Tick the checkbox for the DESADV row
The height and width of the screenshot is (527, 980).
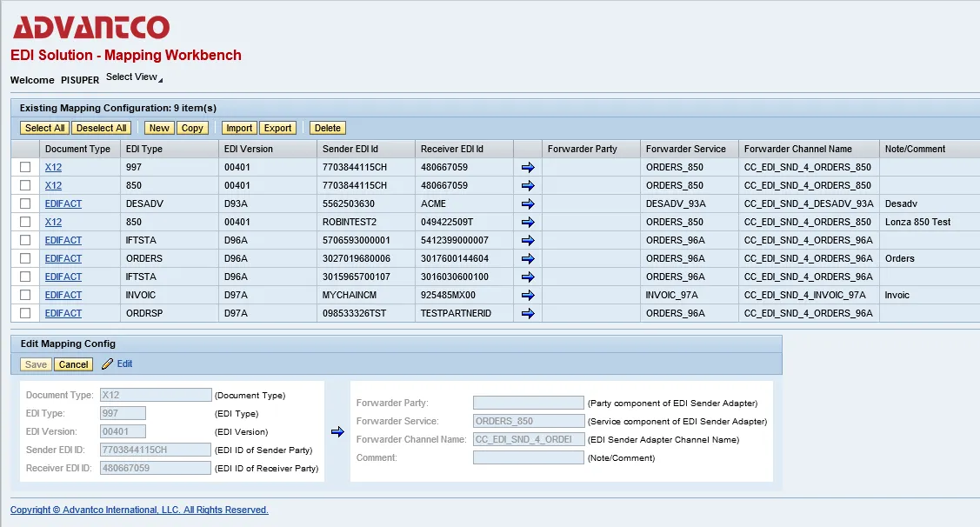(25, 203)
